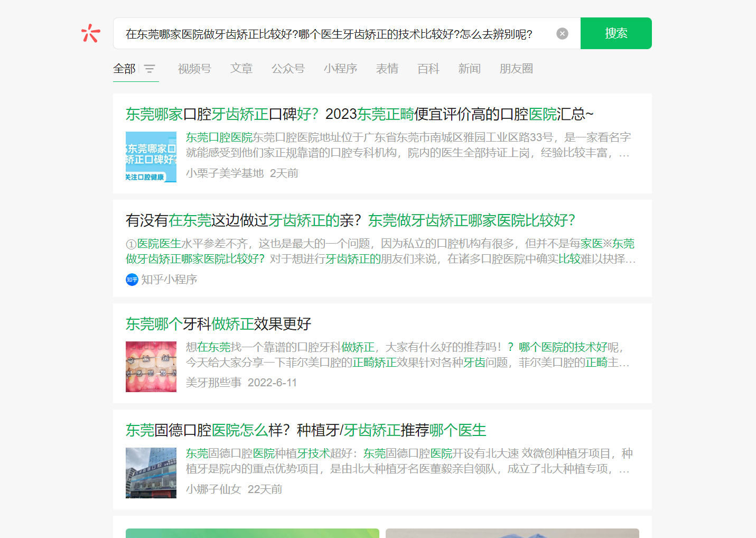Switch to the 新闻 tab

pyautogui.click(x=470, y=69)
